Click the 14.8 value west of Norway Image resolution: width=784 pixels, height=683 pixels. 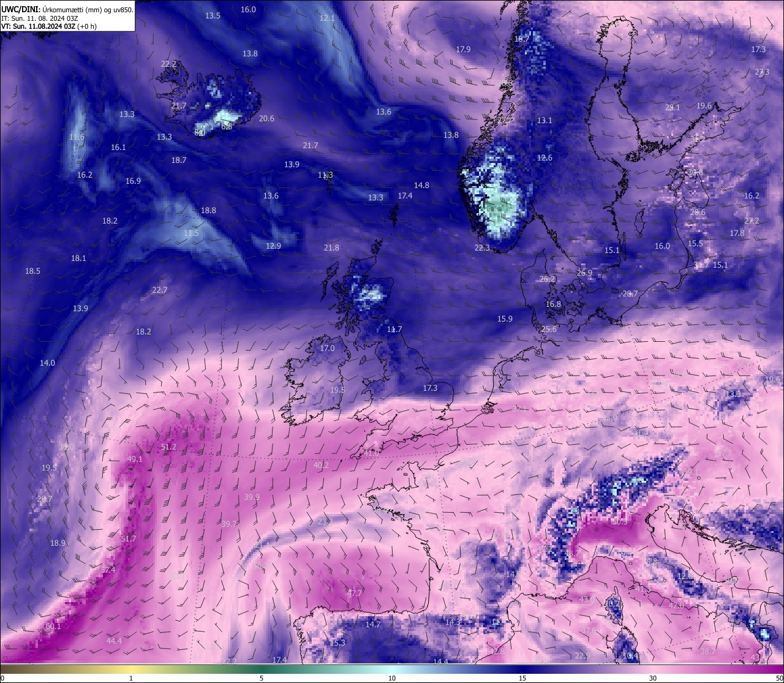pos(421,186)
